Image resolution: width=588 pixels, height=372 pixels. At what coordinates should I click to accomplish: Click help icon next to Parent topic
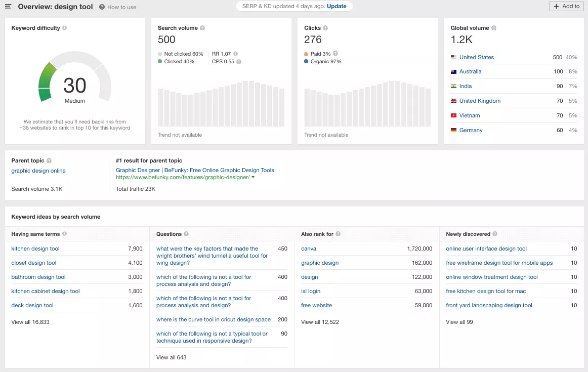click(x=49, y=161)
